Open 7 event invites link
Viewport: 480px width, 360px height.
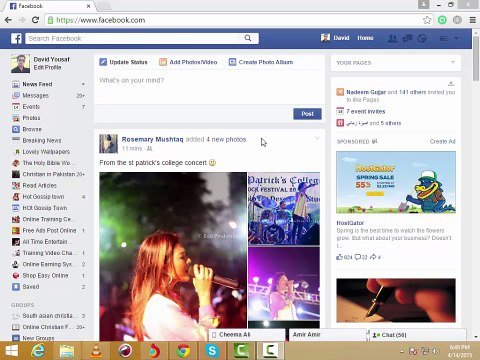coord(366,112)
